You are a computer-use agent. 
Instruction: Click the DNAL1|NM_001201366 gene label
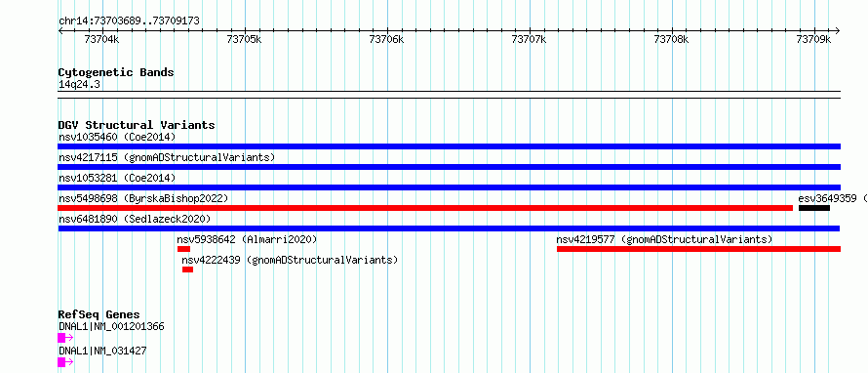point(111,326)
